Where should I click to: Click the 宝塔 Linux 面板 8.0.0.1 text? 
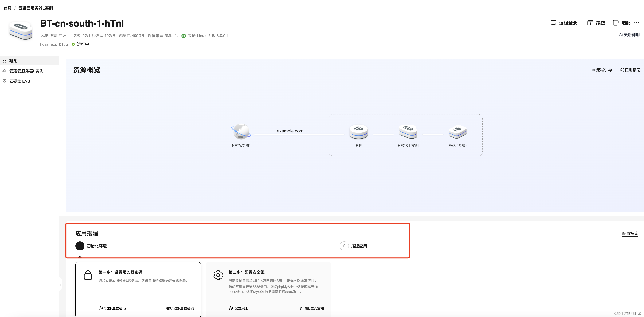(208, 36)
